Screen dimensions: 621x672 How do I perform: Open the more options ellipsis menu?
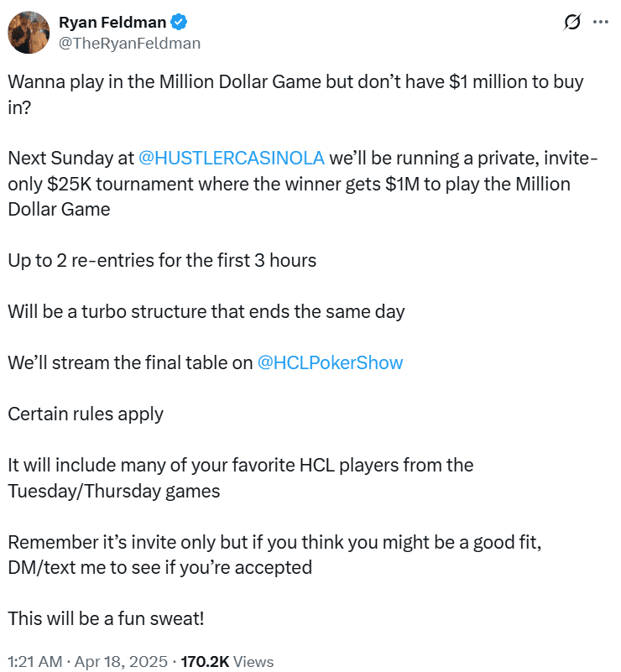[x=601, y=23]
